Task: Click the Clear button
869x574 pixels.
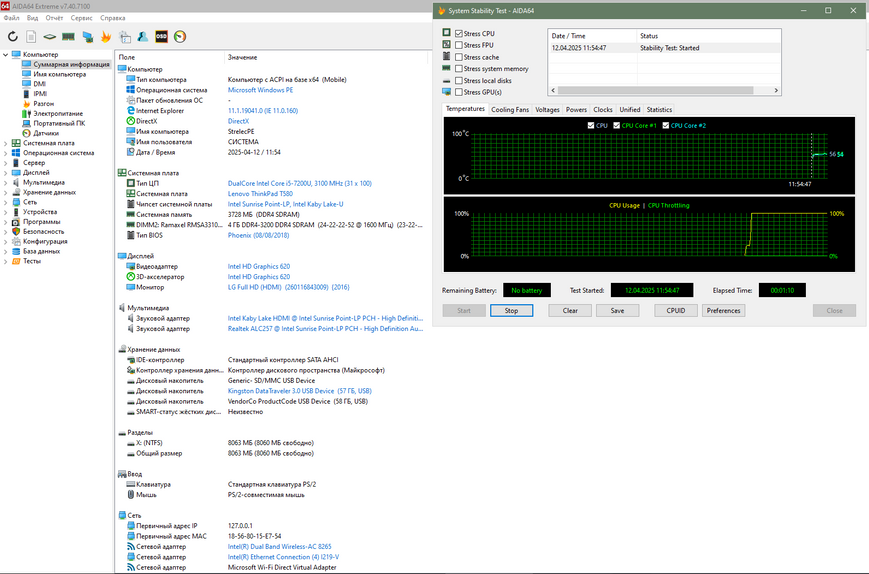Action: (x=570, y=311)
